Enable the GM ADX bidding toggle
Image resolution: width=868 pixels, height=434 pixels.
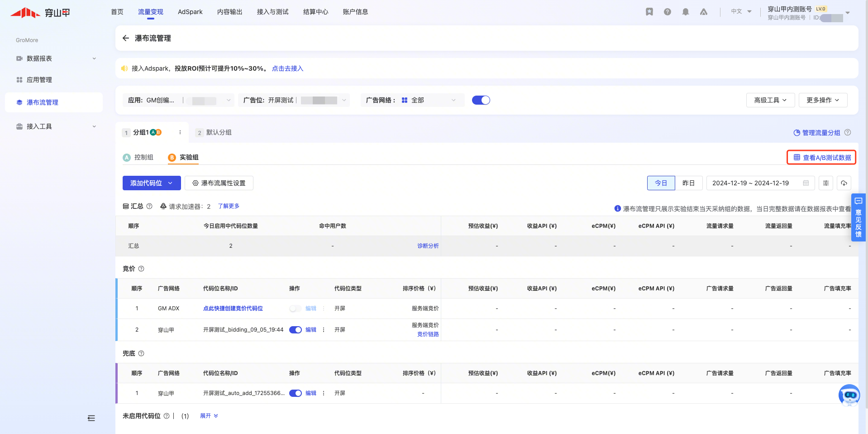(x=295, y=309)
